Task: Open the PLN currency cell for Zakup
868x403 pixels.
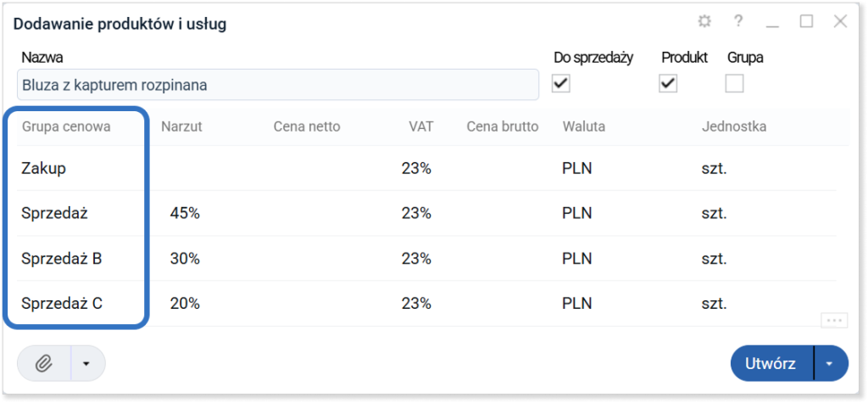Action: (x=576, y=169)
